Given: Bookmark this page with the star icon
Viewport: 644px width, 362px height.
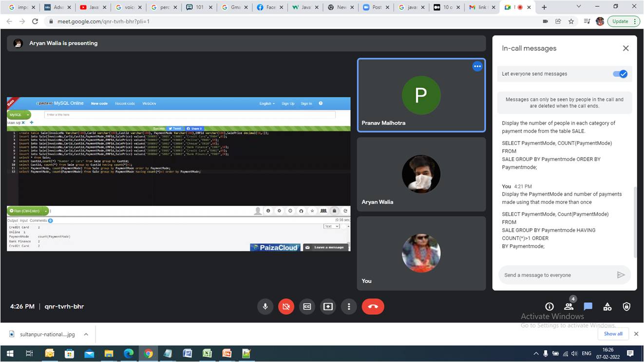Looking at the screenshot, I should click(571, 21).
